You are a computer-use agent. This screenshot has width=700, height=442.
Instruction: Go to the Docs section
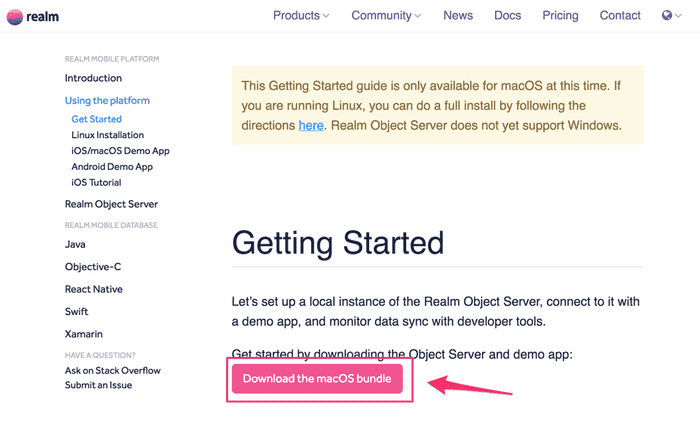tap(507, 16)
